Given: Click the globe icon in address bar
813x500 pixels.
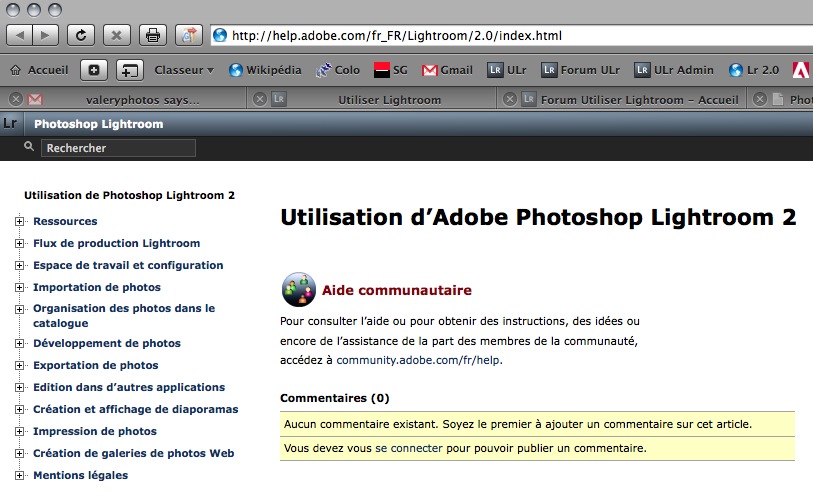Looking at the screenshot, I should coord(220,35).
